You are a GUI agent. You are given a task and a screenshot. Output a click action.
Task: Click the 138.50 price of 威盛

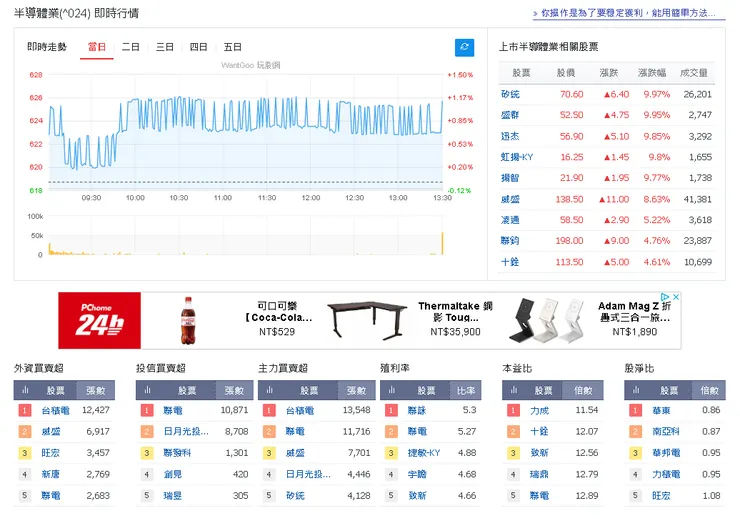tap(569, 199)
